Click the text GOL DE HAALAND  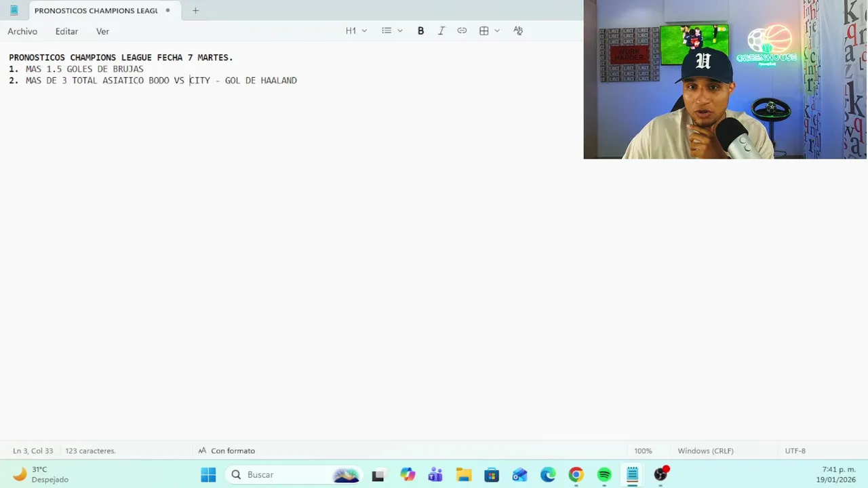tap(261, 81)
